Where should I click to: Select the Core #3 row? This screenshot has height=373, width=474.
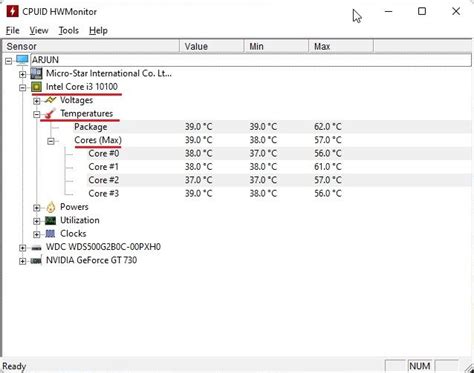pos(279,193)
